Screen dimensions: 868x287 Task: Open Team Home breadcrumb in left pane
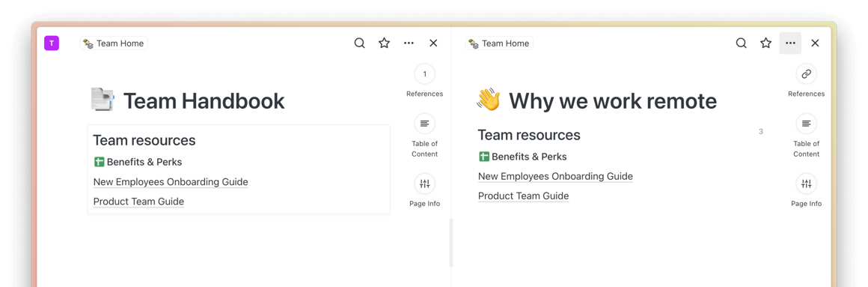click(x=114, y=43)
